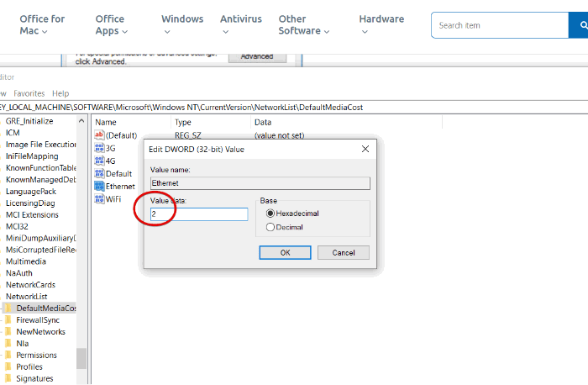Select the Hexadecimal base option
588x385 pixels.
[270, 214]
